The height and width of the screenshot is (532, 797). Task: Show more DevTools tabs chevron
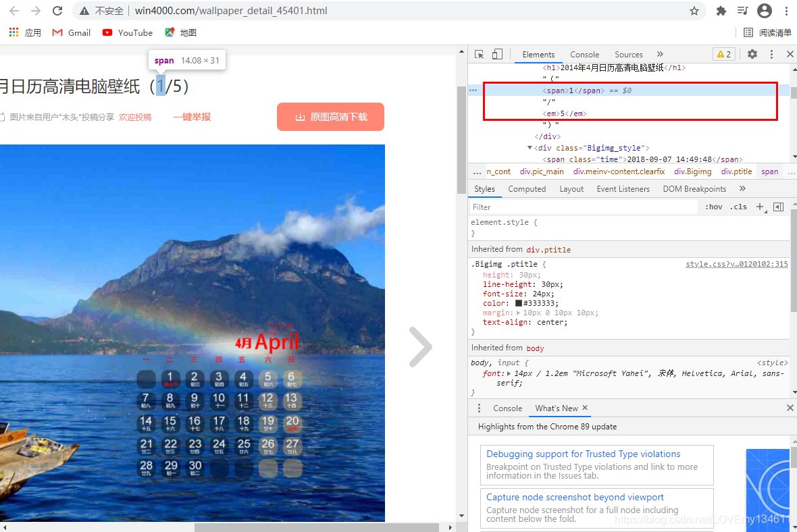(660, 55)
